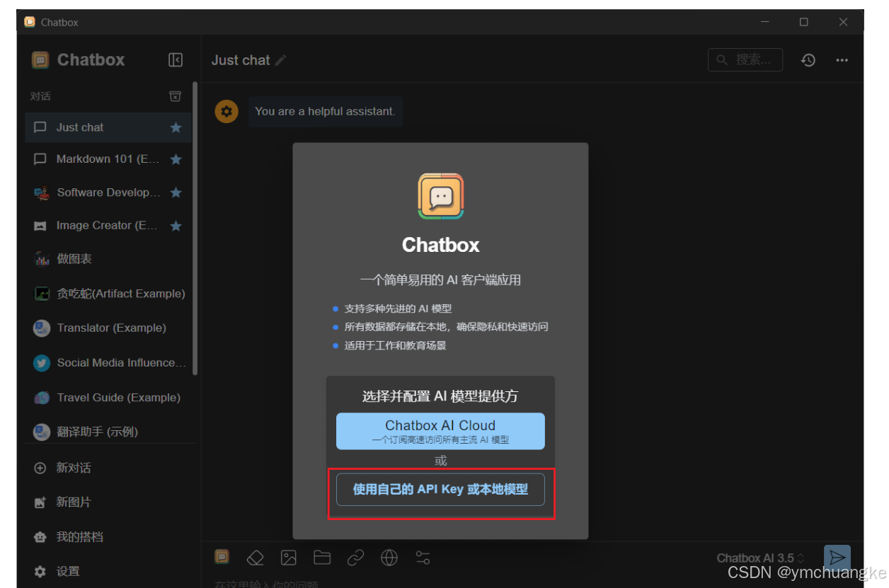Viewport: 889px width, 588px height.
Task: Click 使用自己的 API Key 或本地模型
Action: pyautogui.click(x=440, y=489)
